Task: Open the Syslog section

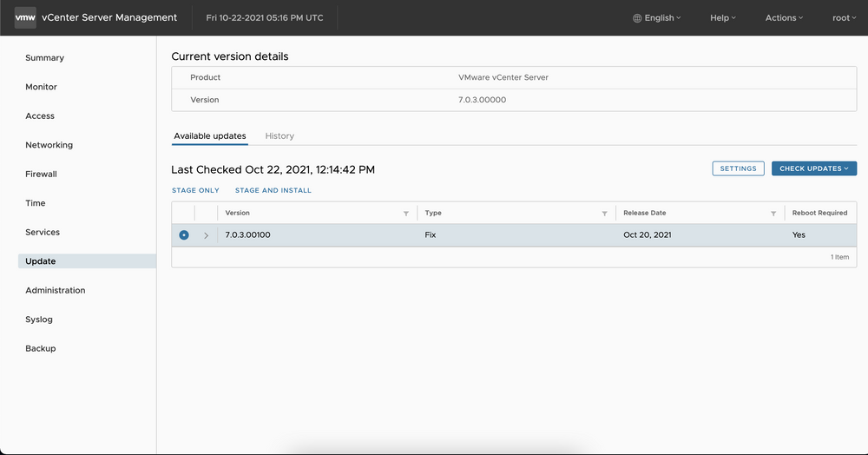Action: [x=39, y=320]
